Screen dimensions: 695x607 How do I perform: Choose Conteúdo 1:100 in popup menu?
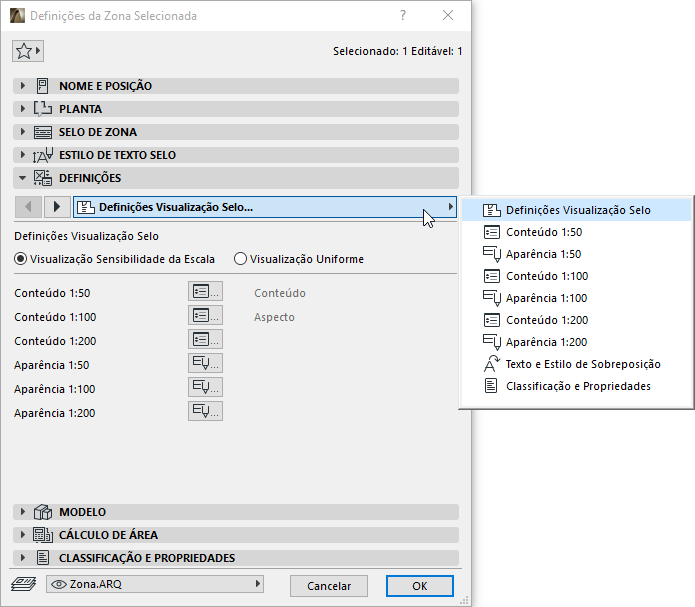(576, 276)
